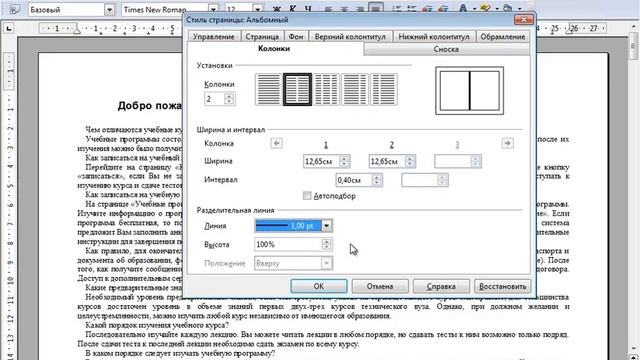Confirm with the OK button
The image size is (640, 360).
click(x=319, y=286)
